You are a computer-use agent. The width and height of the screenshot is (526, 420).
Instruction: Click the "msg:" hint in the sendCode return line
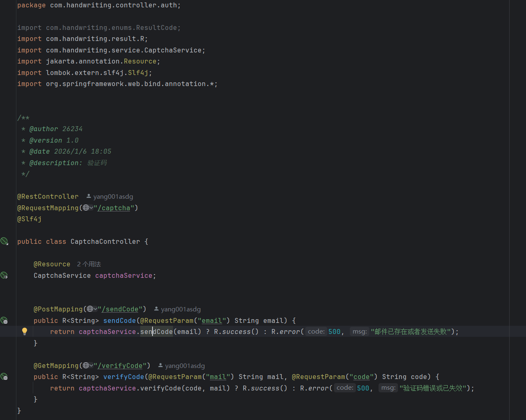(360, 331)
